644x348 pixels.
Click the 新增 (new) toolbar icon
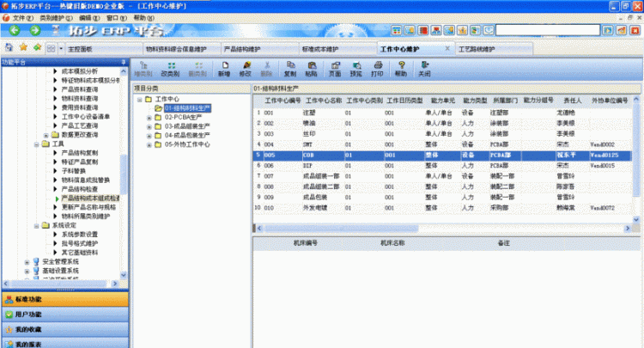(x=224, y=69)
